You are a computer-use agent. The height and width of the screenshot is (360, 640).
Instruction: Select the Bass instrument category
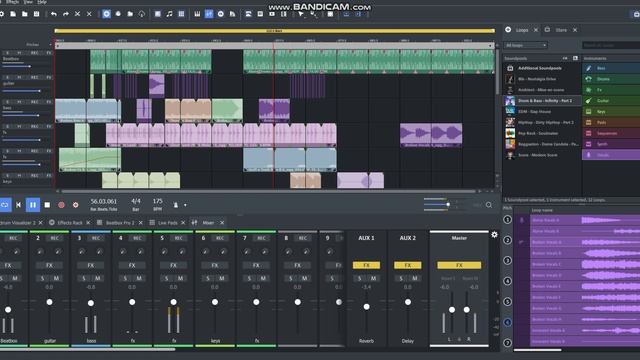click(x=611, y=68)
